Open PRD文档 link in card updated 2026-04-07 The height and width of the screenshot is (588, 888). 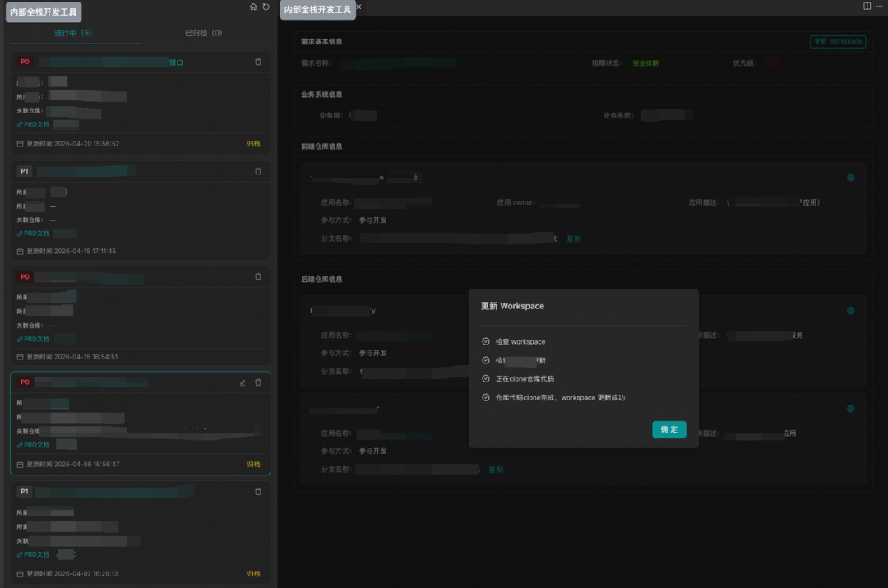(34, 554)
